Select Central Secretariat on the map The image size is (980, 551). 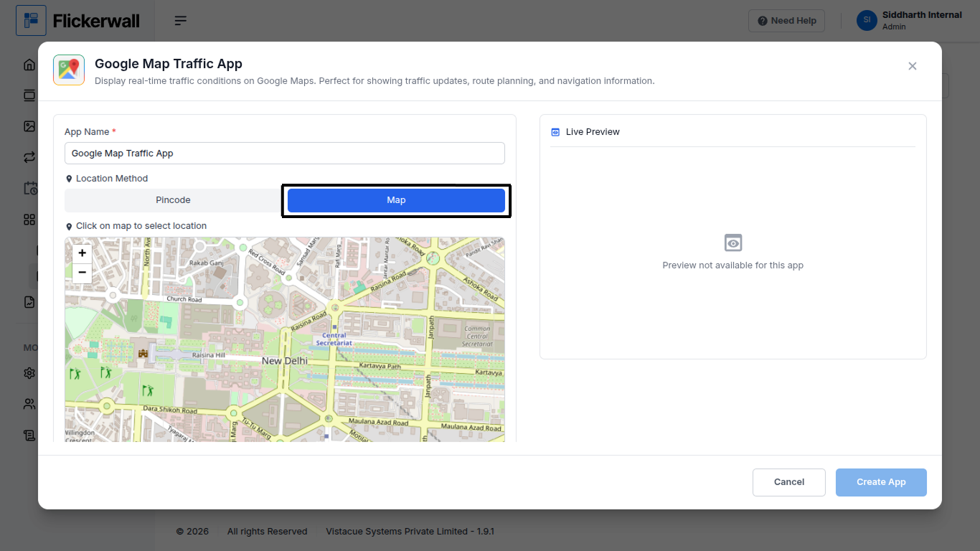tap(334, 339)
